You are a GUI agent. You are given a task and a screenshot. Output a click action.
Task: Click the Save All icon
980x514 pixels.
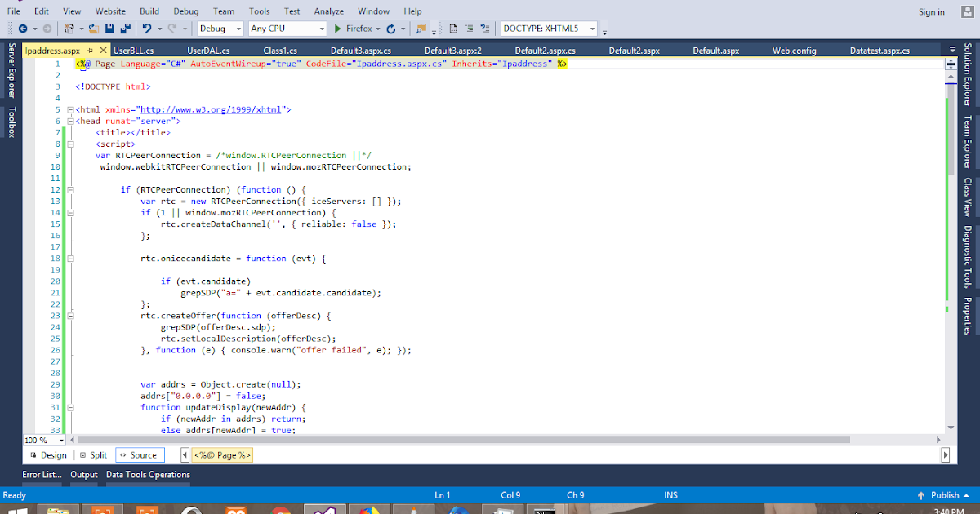(x=127, y=29)
